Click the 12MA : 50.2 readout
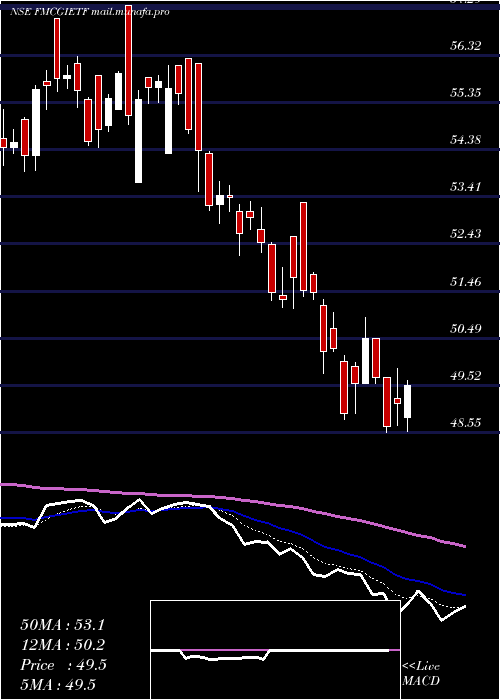Viewport: 500px width, 700px height. click(63, 645)
